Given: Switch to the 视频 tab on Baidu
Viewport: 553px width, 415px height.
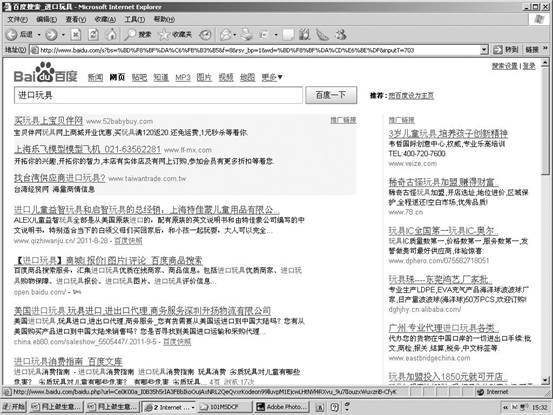Looking at the screenshot, I should coord(226,77).
